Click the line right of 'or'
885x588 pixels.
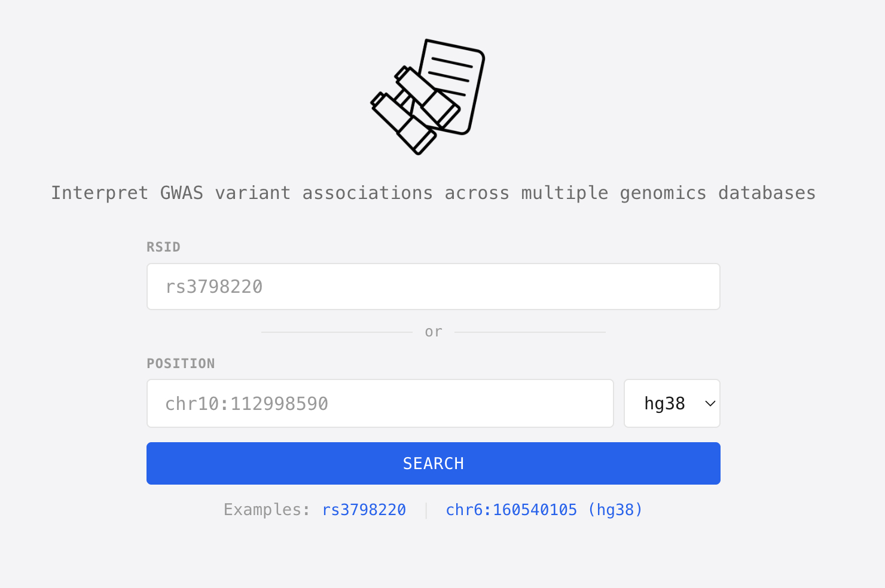(530, 332)
